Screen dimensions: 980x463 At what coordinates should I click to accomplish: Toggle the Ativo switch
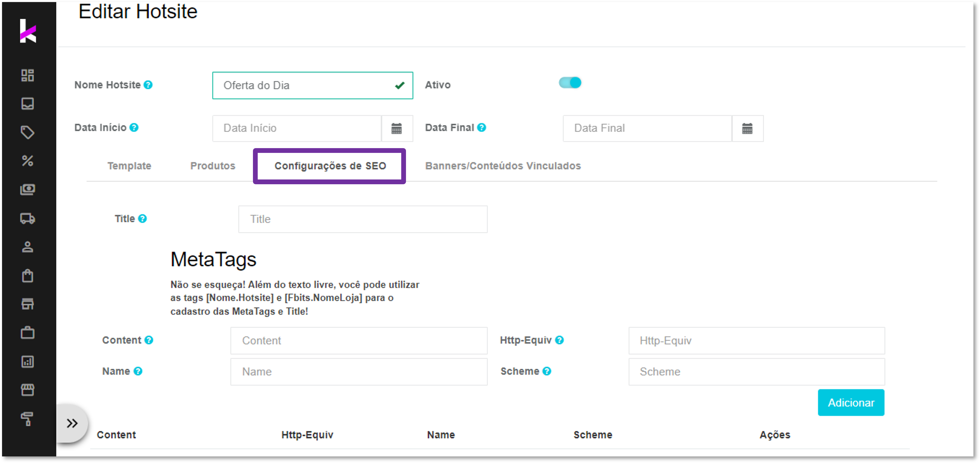[570, 83]
